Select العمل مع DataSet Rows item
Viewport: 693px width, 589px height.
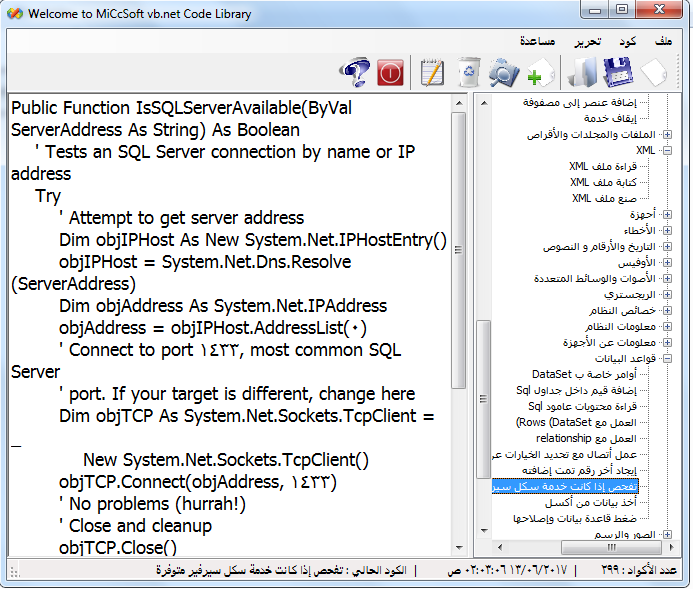(576, 422)
